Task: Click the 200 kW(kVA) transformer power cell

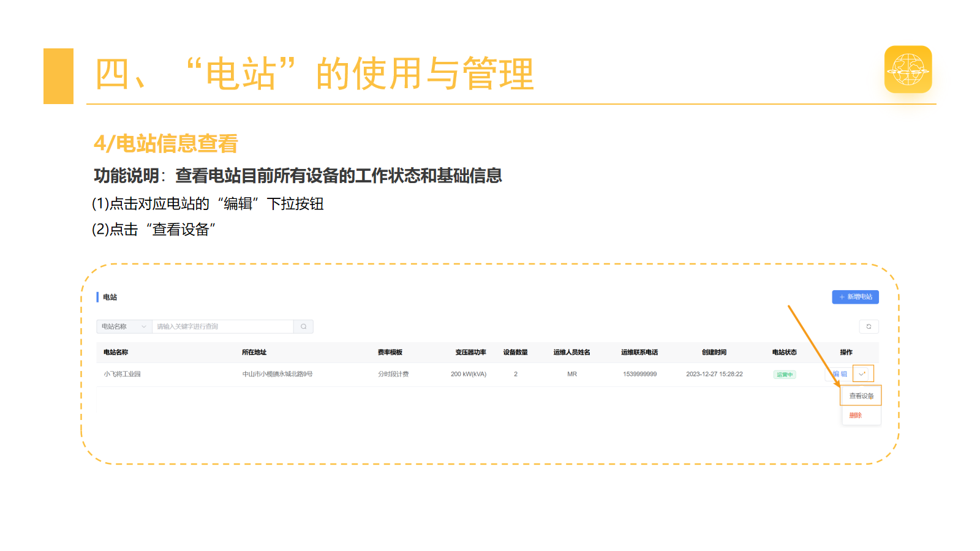Action: [x=469, y=374]
